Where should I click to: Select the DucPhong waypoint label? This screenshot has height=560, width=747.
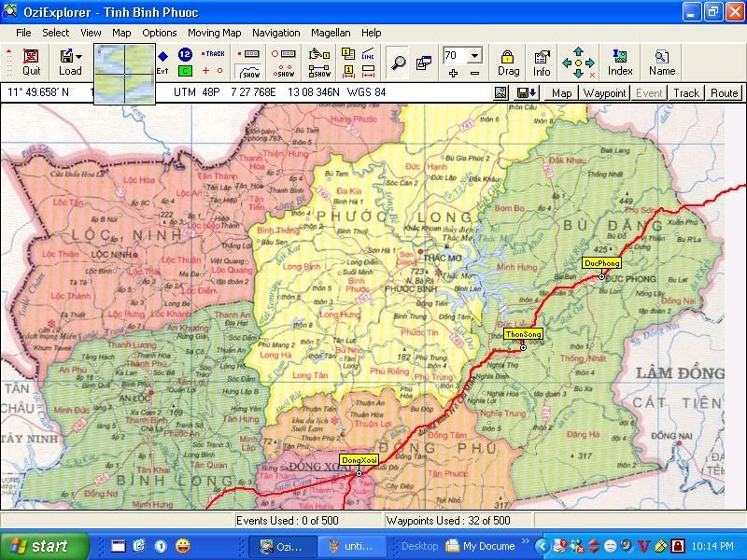(602, 263)
